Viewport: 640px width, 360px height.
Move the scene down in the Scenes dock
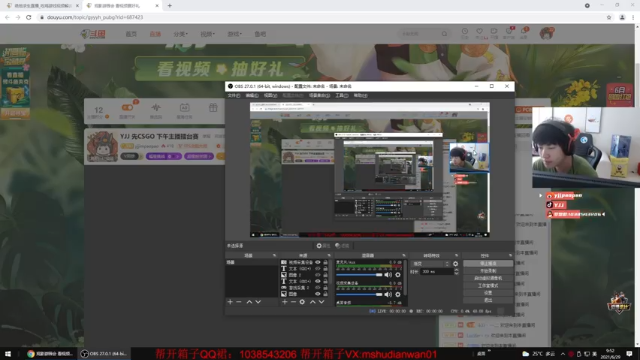click(258, 302)
